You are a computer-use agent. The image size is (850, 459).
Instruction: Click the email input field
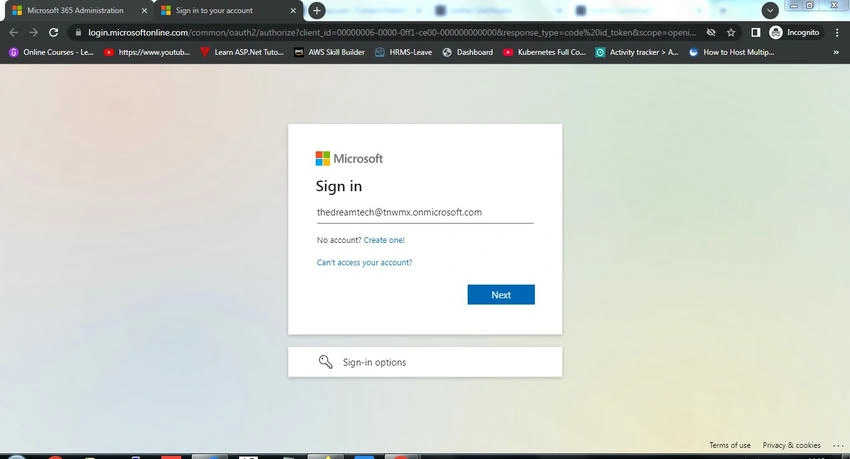[x=425, y=212]
